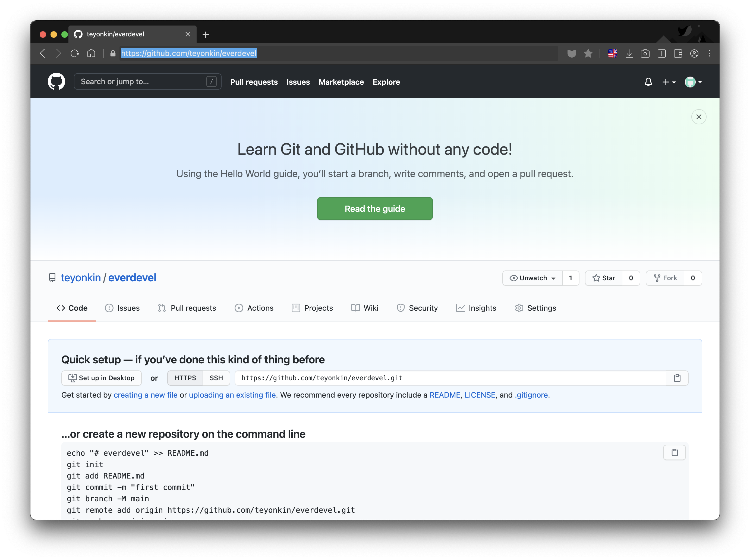The height and width of the screenshot is (560, 750).
Task: Select the repository clone URL field
Action: click(450, 378)
